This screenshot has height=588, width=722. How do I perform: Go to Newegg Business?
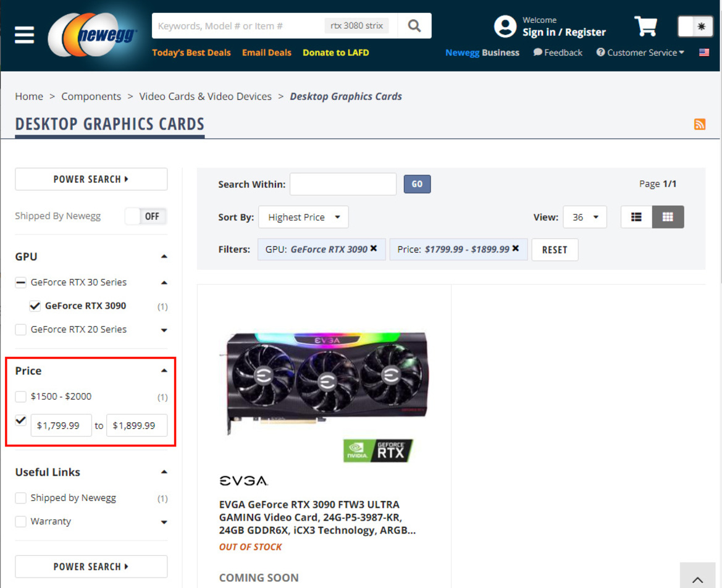pos(482,52)
